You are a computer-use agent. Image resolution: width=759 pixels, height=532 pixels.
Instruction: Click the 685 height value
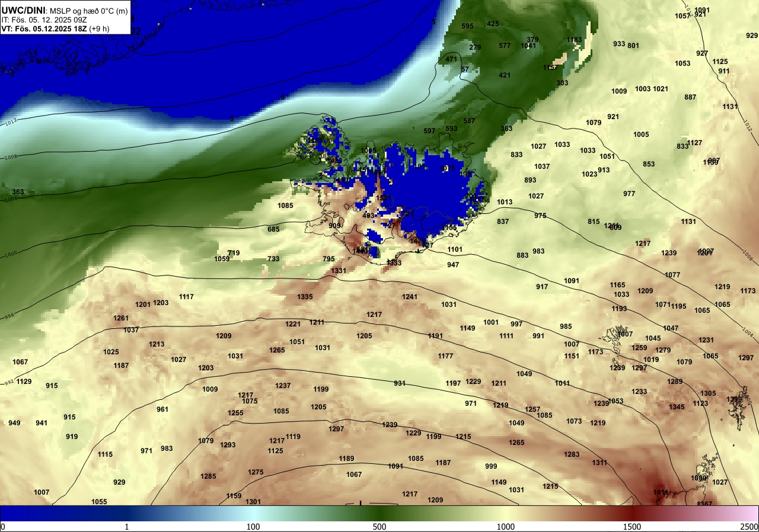pos(273,229)
